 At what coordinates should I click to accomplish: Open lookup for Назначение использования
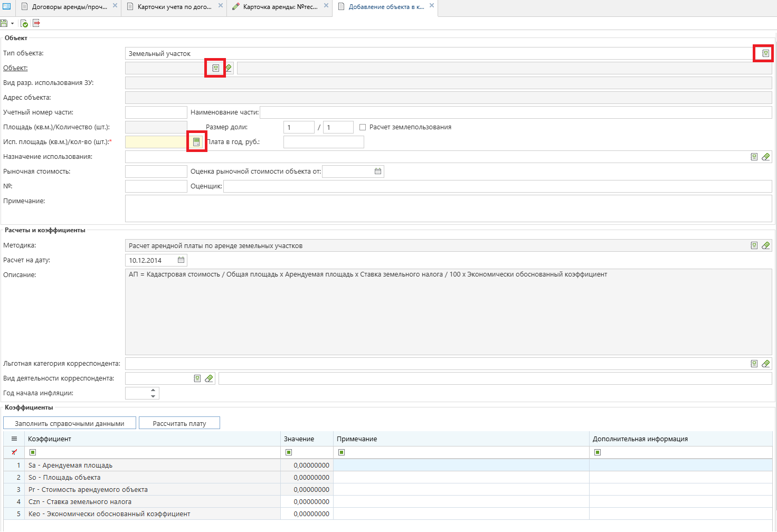pyautogui.click(x=754, y=157)
